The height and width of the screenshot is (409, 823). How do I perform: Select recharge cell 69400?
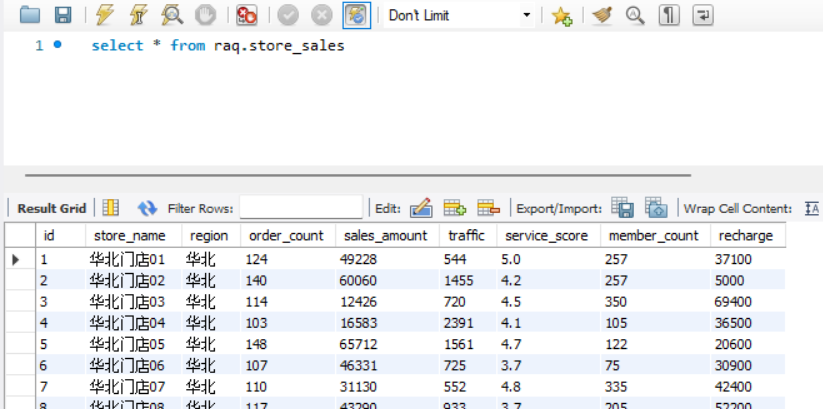pyautogui.click(x=748, y=301)
